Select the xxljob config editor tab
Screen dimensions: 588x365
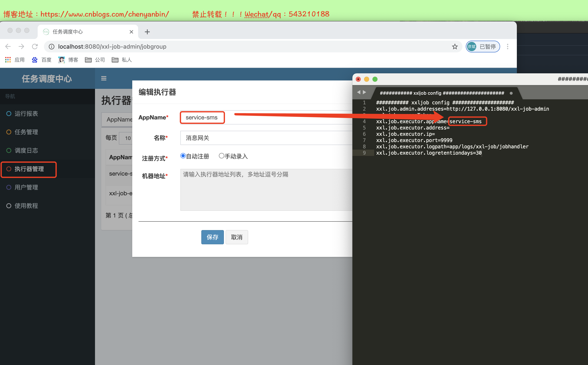point(442,93)
